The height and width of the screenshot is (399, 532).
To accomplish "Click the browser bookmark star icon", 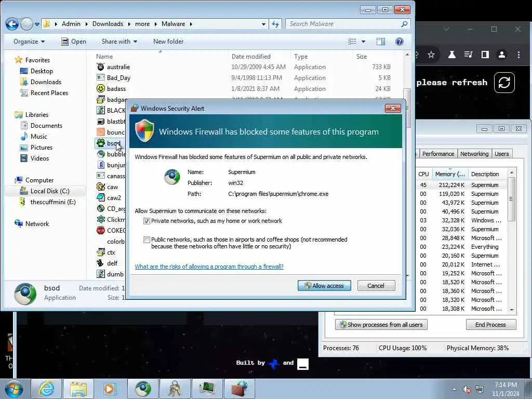I will point(431,55).
